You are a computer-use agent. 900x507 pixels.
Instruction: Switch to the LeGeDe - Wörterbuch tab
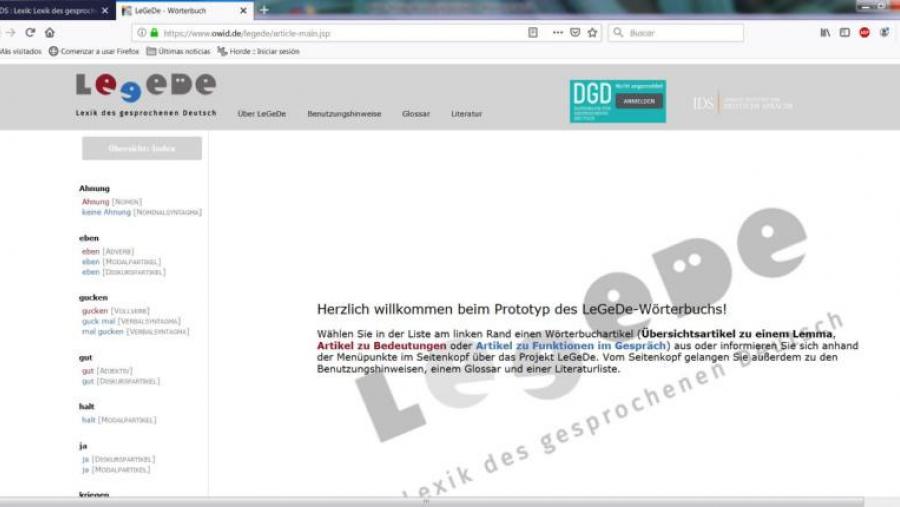pyautogui.click(x=180, y=10)
